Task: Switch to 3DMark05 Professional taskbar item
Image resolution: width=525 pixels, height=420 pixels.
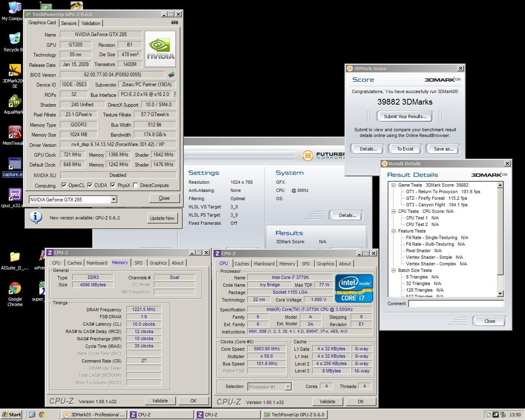Action: (x=94, y=415)
